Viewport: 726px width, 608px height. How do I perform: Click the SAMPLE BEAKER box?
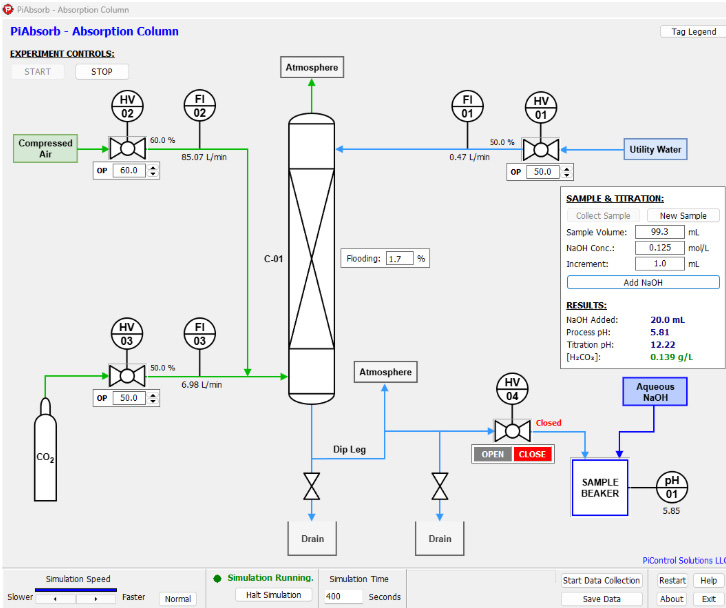(600, 488)
